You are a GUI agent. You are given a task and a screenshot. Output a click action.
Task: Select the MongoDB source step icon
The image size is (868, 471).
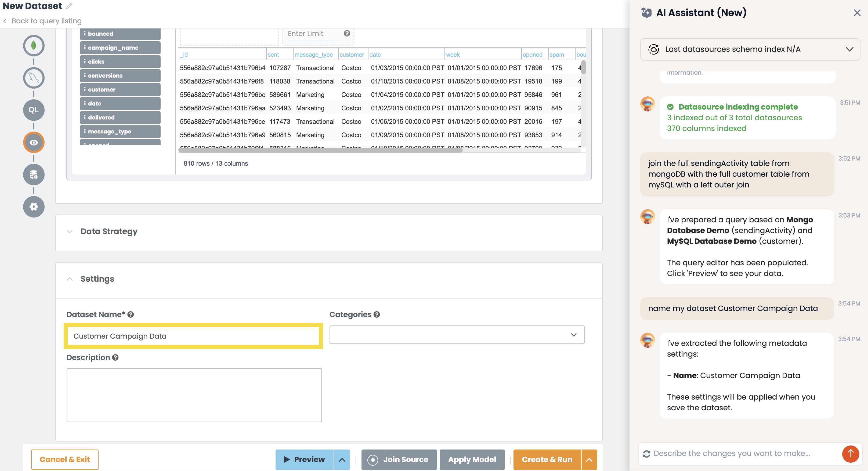coord(34,45)
